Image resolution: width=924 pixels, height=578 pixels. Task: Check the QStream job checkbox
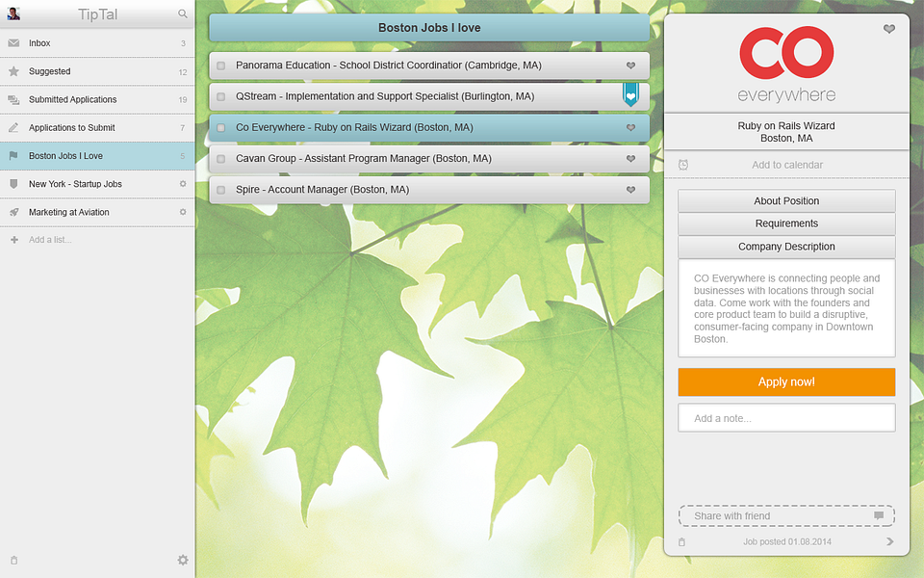tap(221, 96)
